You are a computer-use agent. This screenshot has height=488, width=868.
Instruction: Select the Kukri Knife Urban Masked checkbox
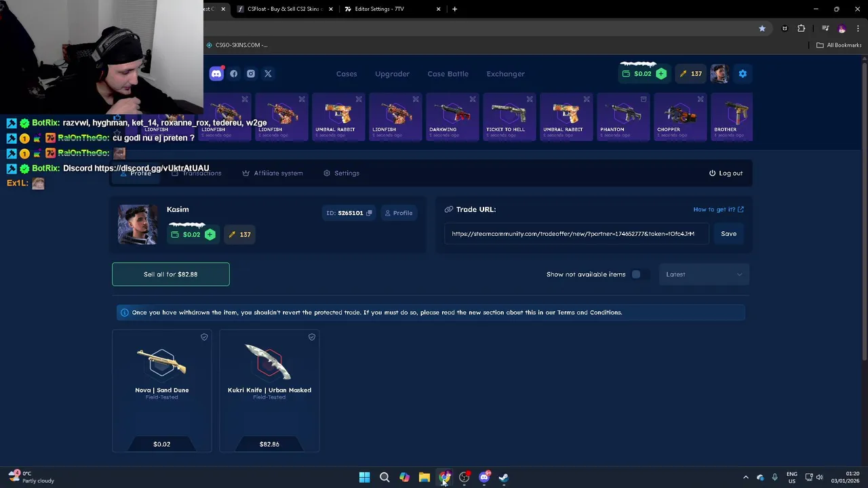312,337
